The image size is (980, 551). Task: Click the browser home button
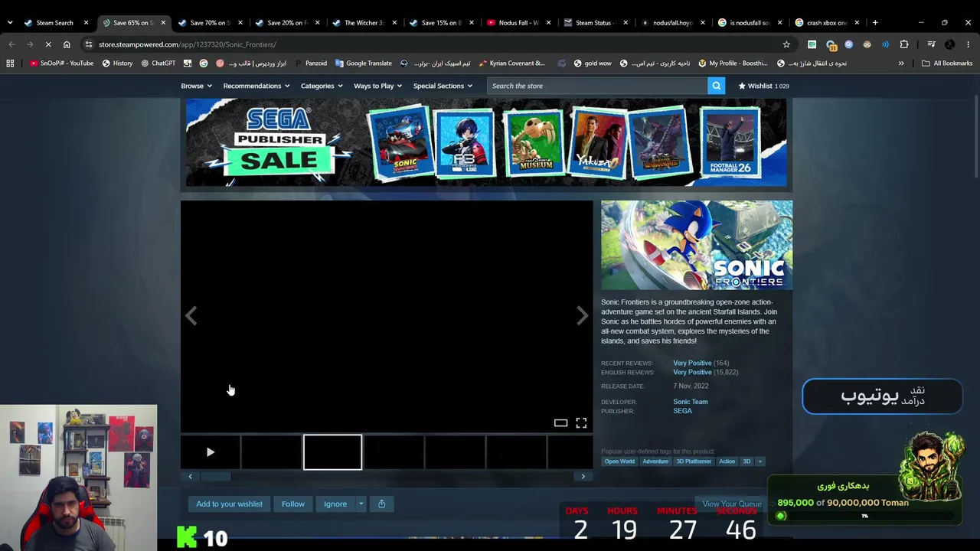point(67,44)
